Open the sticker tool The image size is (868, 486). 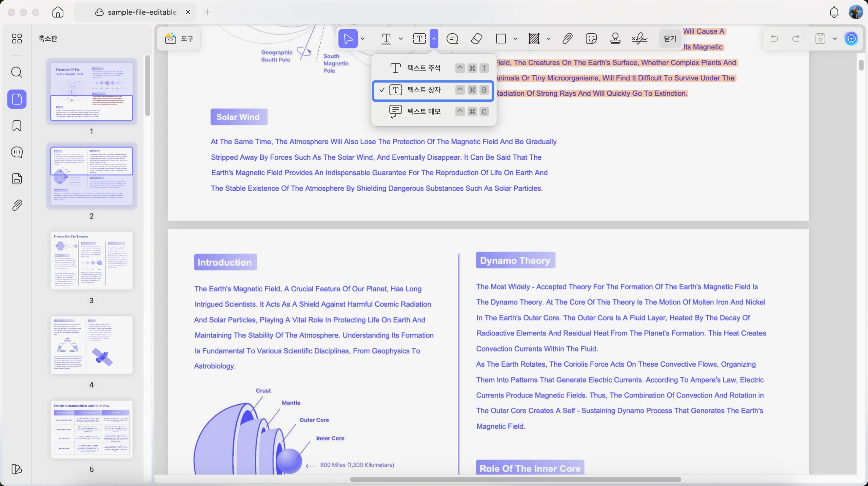pos(591,39)
